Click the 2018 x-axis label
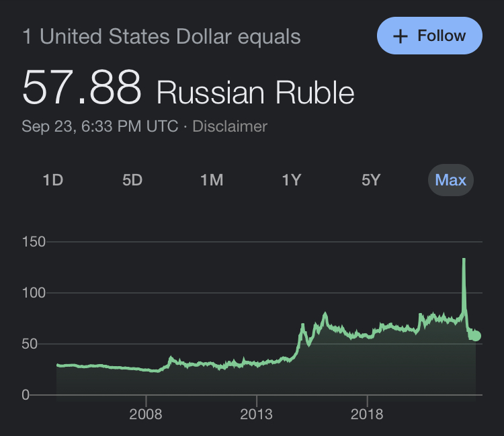Screen dimensions: 504x436 point(367,414)
